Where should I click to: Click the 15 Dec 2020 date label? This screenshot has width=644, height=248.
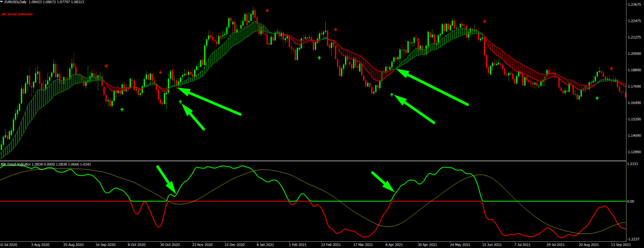235,245
